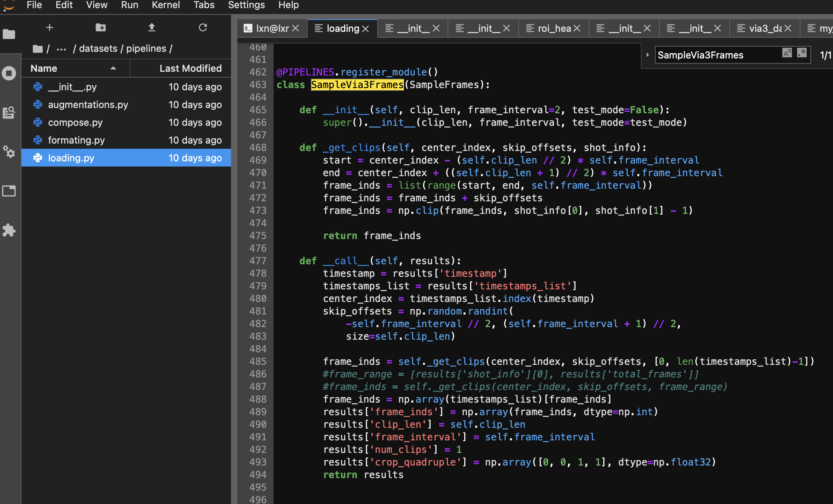
Task: Open the Open Tabs sidebar icon
Action: click(x=9, y=191)
